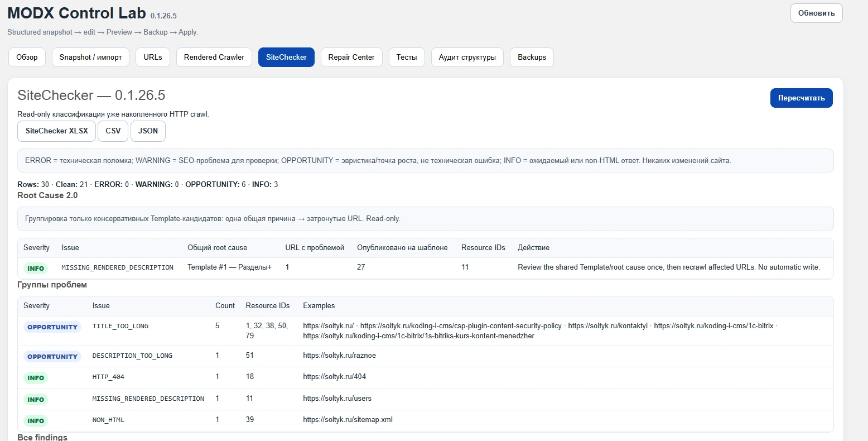Switch to Тесты tab
The image size is (868, 441).
[407, 57]
